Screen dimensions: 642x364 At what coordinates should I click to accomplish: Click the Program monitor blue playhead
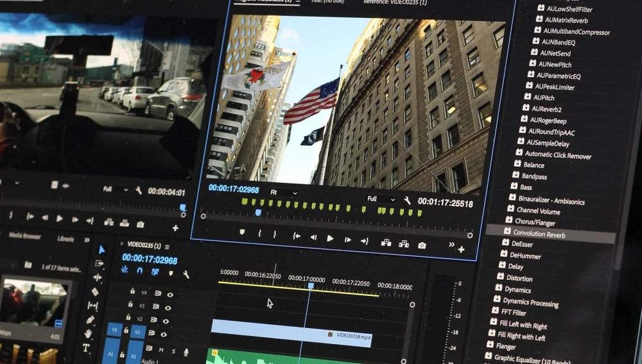pyautogui.click(x=258, y=212)
